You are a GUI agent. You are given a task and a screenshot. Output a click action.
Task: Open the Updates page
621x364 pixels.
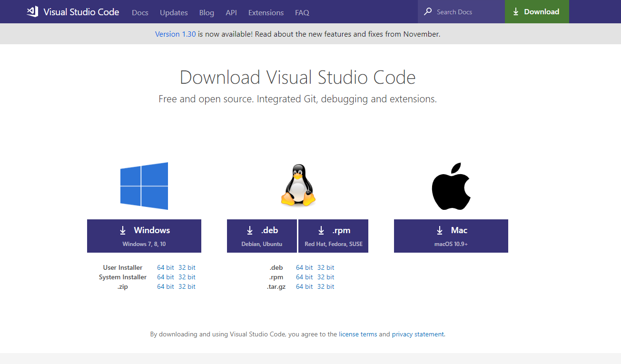pos(174,12)
